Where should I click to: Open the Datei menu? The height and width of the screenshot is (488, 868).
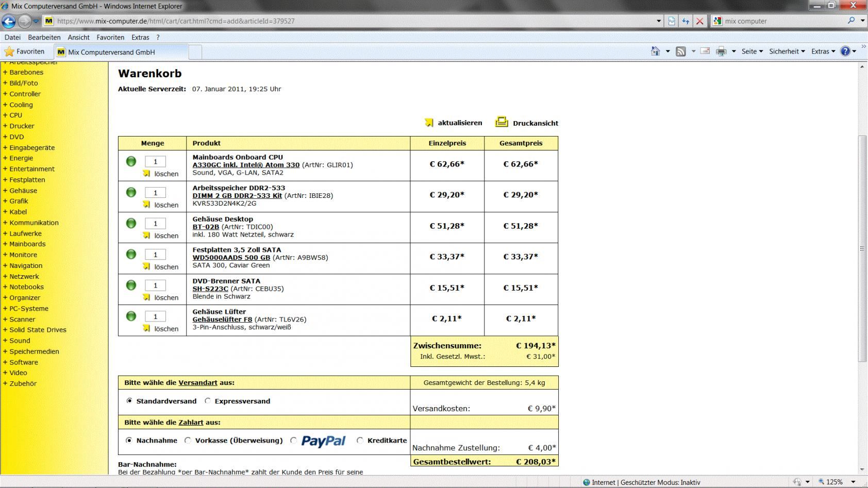click(12, 37)
